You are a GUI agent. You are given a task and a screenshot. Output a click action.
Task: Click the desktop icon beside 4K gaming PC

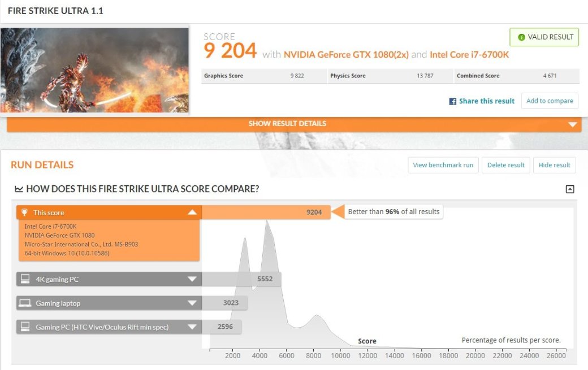pyautogui.click(x=25, y=279)
